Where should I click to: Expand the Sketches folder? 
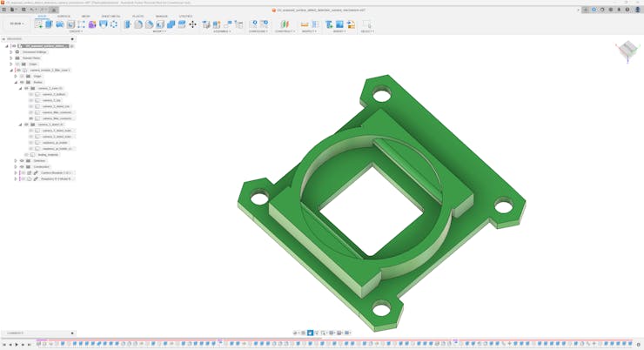[x=16, y=160]
